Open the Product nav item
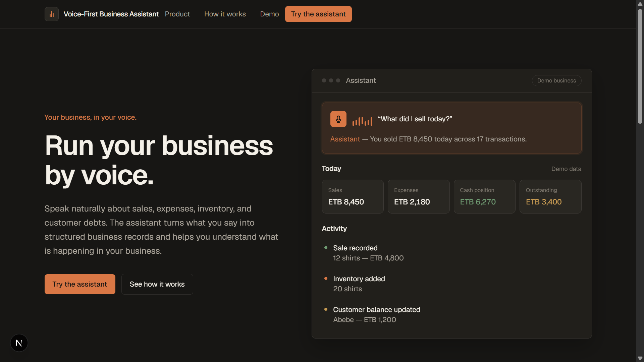Image resolution: width=644 pixels, height=362 pixels. click(x=177, y=14)
